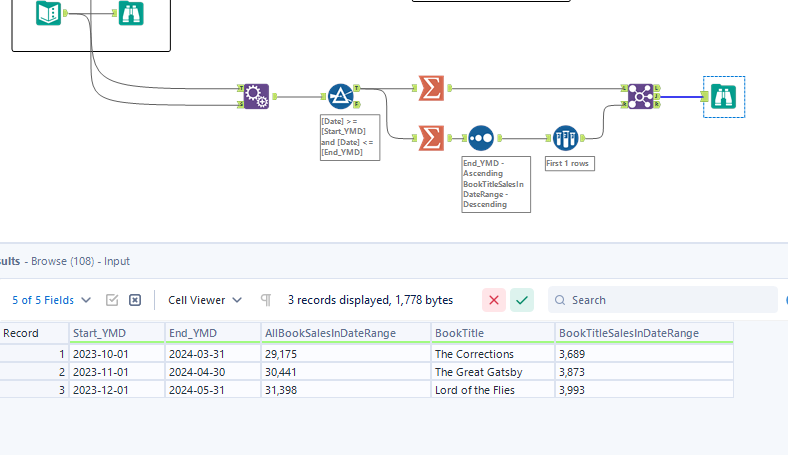Click the lower Summarize tool
Image resolution: width=788 pixels, height=455 pixels.
[x=431, y=137]
